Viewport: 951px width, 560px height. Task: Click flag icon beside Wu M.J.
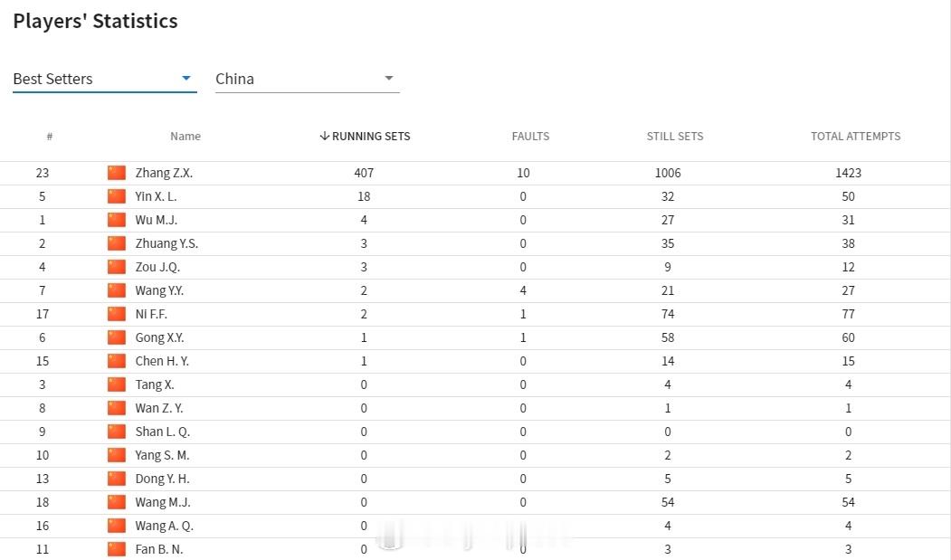pos(117,220)
